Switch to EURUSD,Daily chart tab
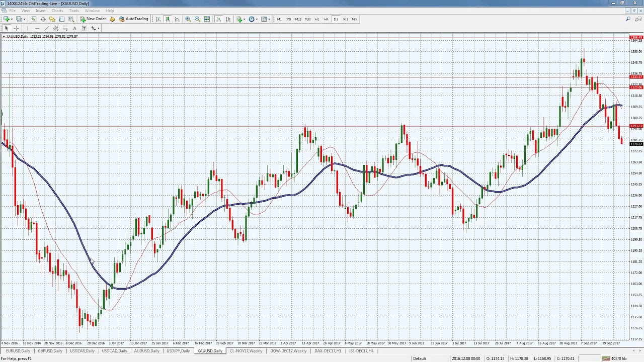 pos(18,351)
